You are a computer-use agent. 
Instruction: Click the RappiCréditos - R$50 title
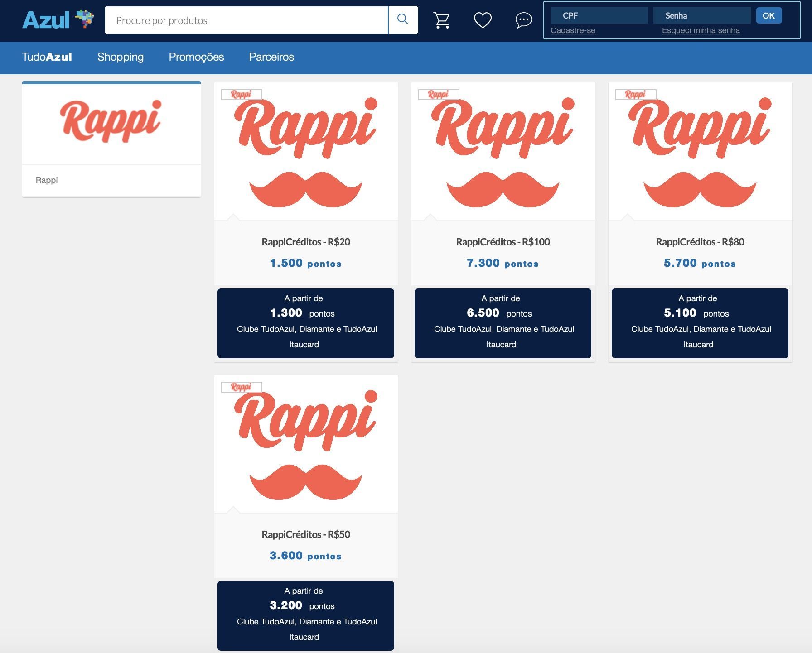pos(306,534)
